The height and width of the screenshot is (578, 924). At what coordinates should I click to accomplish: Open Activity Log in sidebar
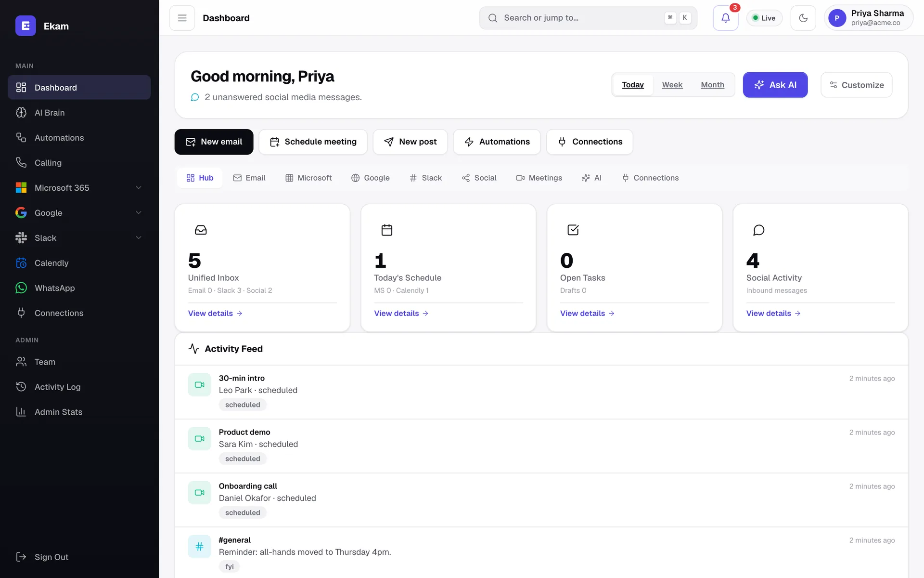click(x=79, y=387)
